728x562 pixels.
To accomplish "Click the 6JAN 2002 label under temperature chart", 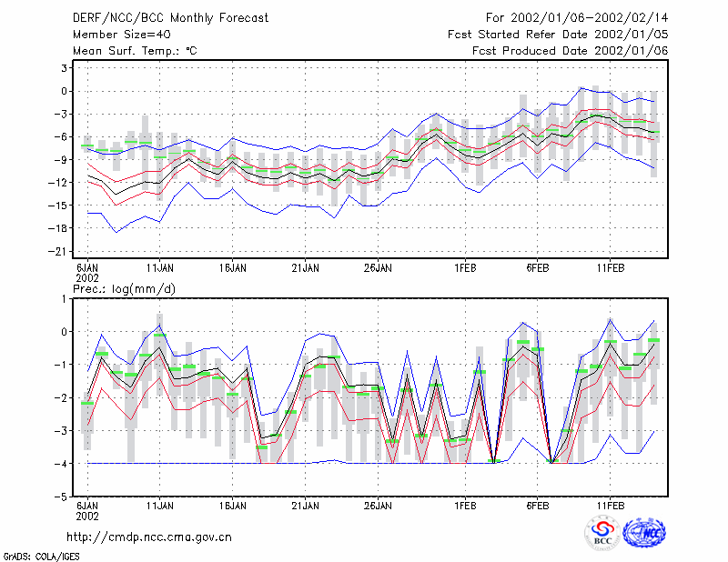I will coord(87,273).
